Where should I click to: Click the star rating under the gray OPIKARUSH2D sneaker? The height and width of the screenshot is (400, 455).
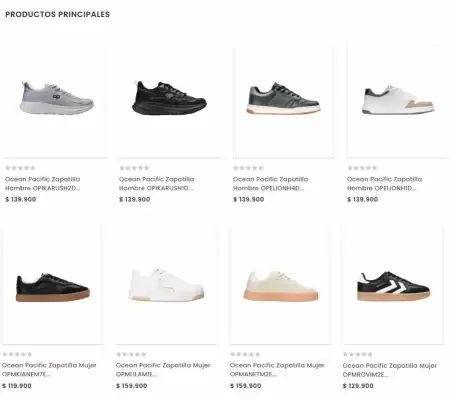(20, 168)
